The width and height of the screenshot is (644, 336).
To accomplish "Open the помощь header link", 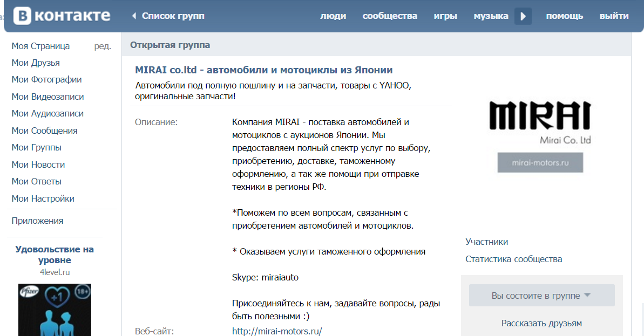I will [x=564, y=16].
